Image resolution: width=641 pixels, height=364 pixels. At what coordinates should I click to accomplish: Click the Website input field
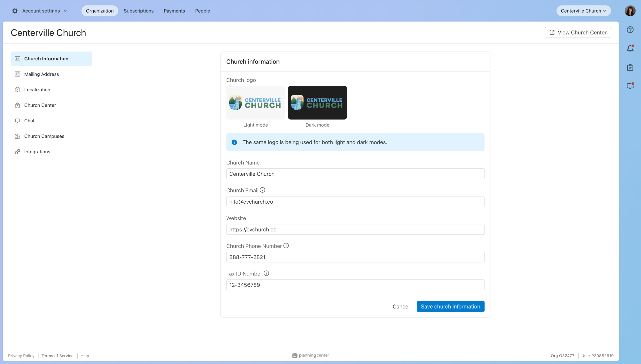pyautogui.click(x=355, y=229)
